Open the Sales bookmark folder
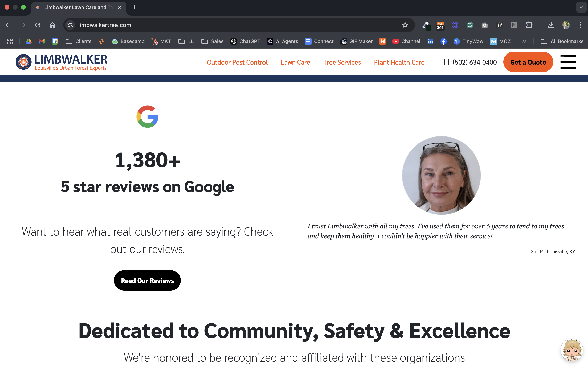The width and height of the screenshot is (588, 366). pyautogui.click(x=212, y=41)
